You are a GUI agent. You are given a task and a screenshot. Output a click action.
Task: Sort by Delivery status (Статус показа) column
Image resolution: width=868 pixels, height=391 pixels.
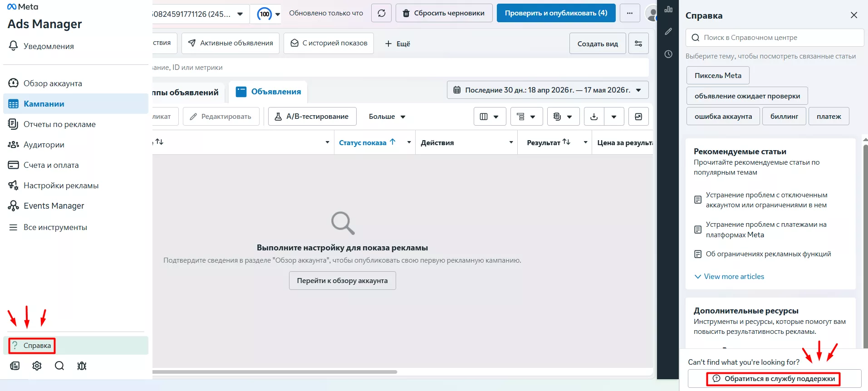(367, 142)
